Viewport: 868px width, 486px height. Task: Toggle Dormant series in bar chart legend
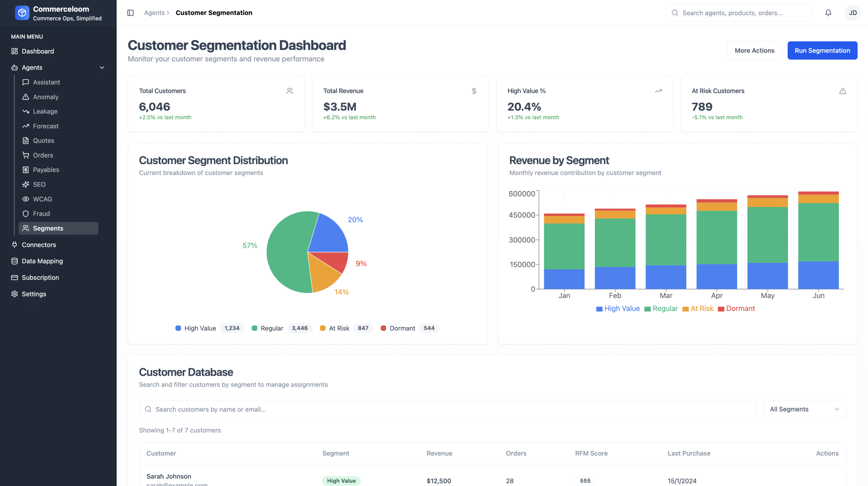736,309
